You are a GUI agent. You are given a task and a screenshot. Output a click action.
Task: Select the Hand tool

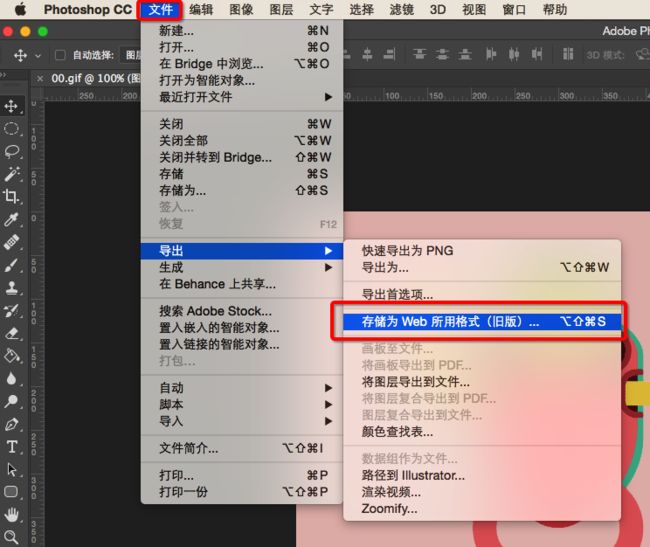(11, 515)
